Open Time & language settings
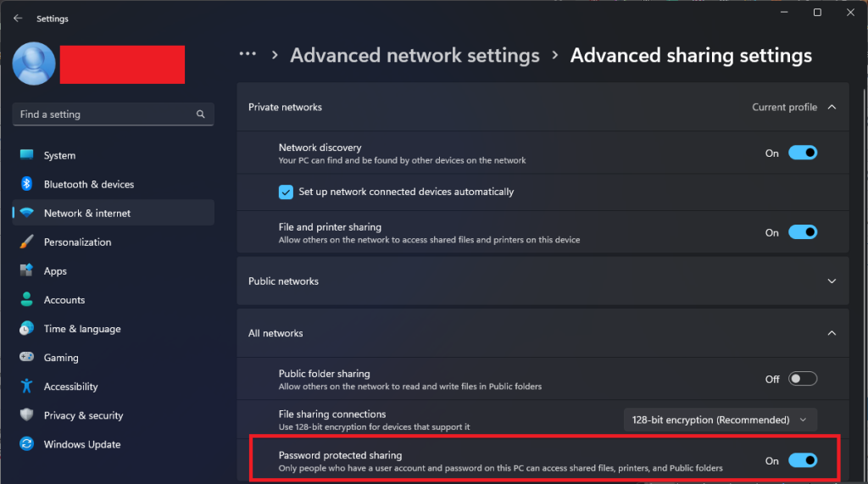Screen dimensions: 868x484 click(x=114, y=328)
